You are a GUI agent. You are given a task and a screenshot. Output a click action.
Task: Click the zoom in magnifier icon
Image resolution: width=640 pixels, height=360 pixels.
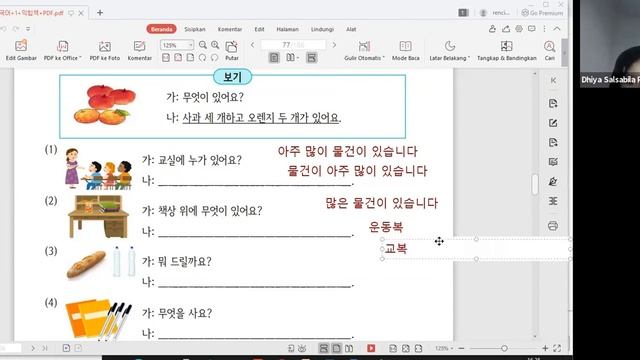216,45
